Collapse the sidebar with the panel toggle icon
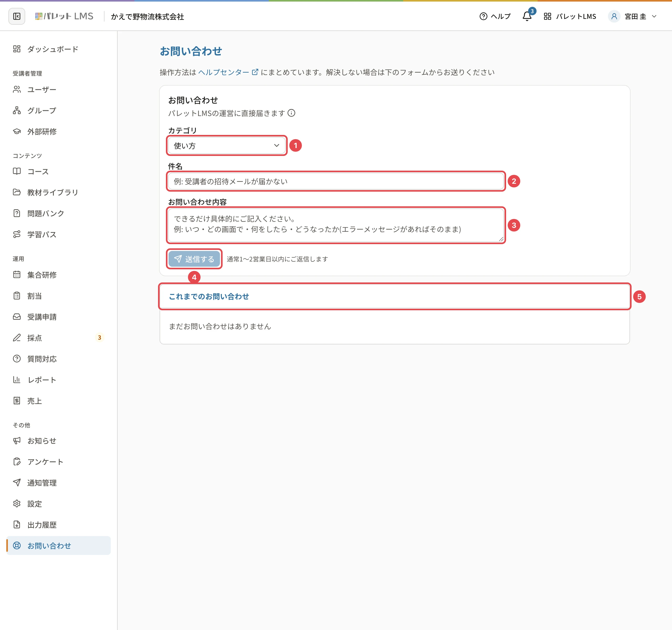Viewport: 672px width, 630px height. tap(17, 16)
